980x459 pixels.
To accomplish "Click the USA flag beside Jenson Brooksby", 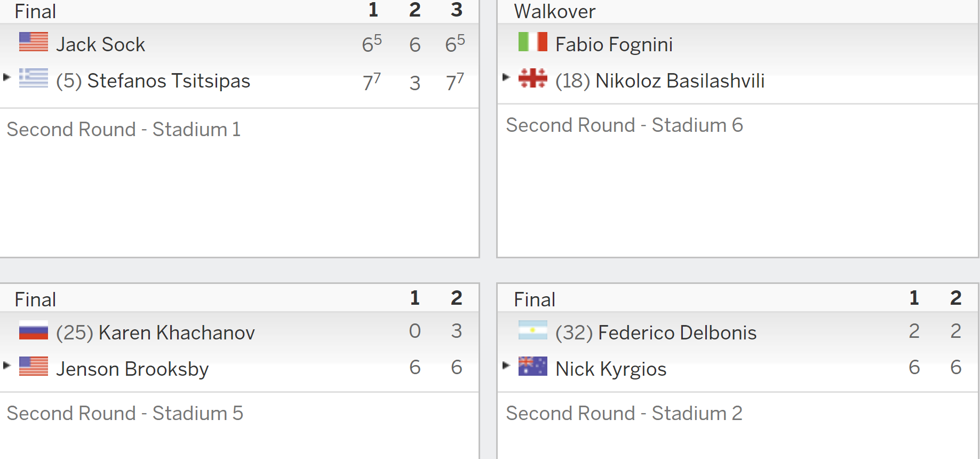I will tap(34, 366).
